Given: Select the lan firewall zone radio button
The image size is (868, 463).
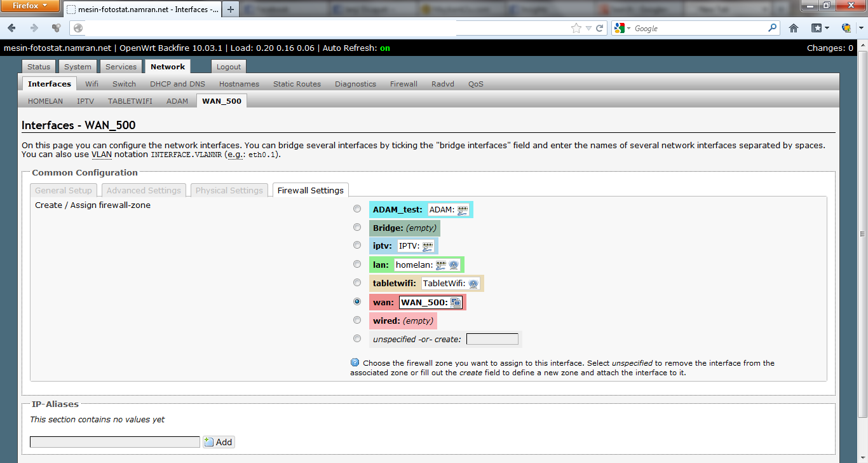Looking at the screenshot, I should click(x=357, y=264).
